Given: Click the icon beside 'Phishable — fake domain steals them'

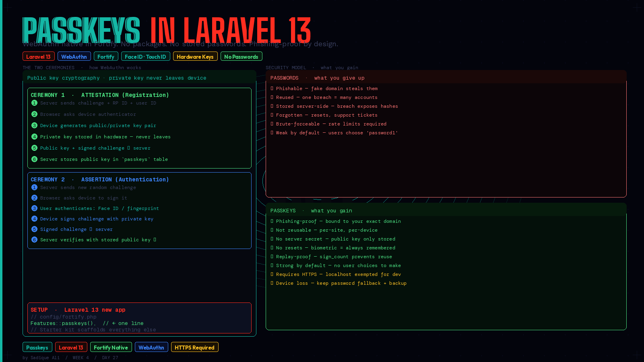Looking at the screenshot, I should pos(272,88).
